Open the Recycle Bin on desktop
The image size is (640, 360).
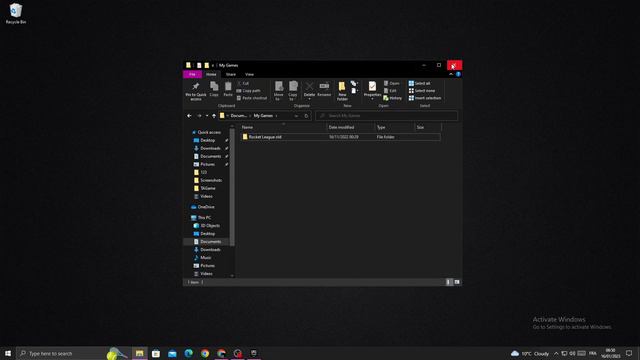16,13
